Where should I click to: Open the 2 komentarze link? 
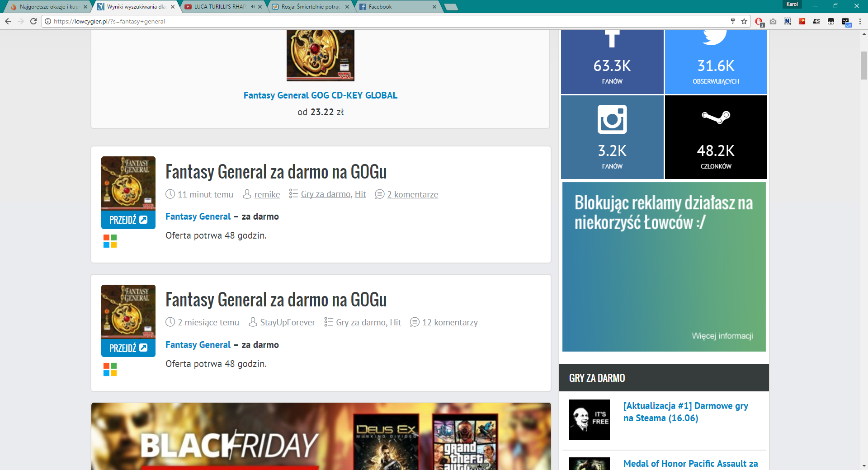[x=412, y=194]
